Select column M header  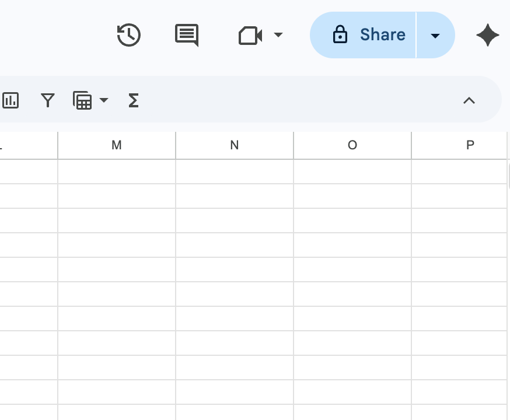coord(117,145)
